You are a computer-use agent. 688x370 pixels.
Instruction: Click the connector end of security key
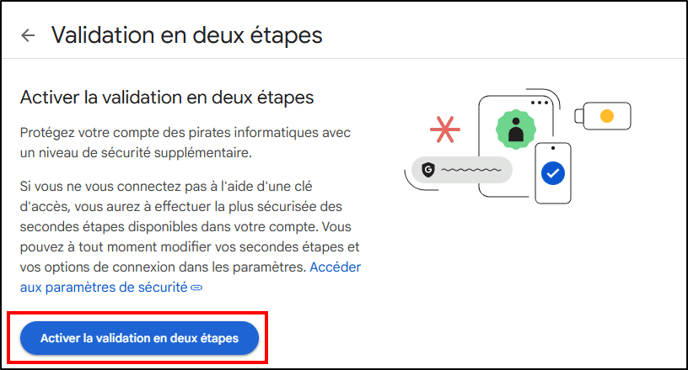point(579,116)
